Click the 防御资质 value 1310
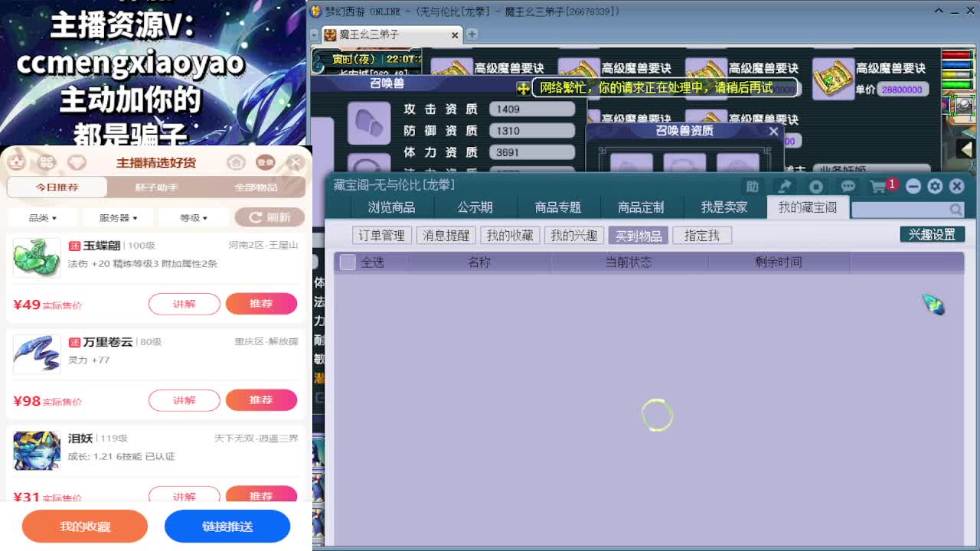980x551 pixels. pos(532,131)
